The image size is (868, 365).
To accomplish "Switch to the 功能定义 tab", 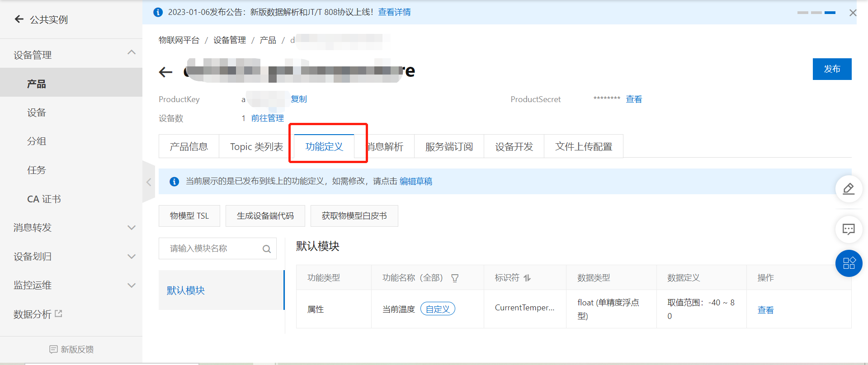I will (324, 146).
